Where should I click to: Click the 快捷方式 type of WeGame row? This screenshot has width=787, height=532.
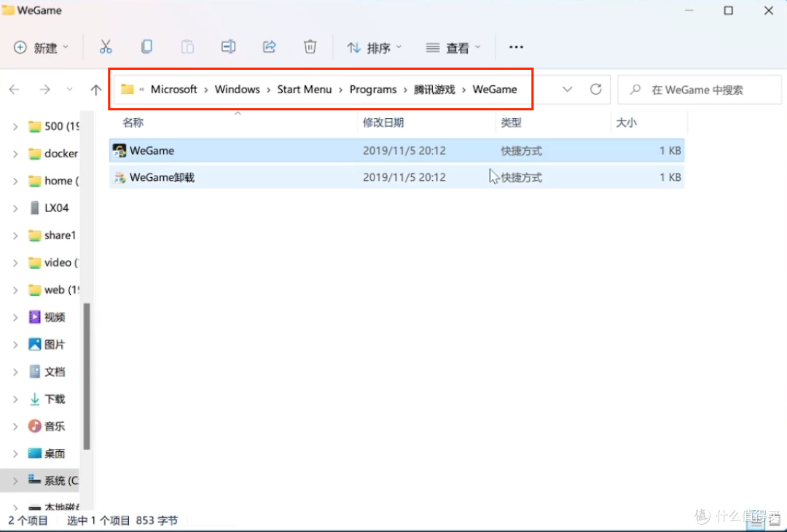point(521,151)
